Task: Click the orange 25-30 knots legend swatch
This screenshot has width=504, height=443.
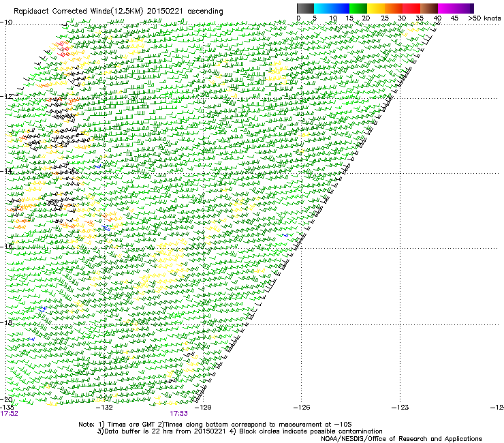Action: pos(394,8)
